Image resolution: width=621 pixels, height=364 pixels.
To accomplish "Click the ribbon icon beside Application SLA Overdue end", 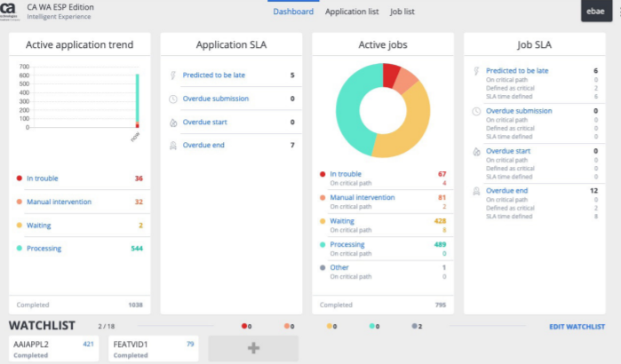I will (173, 146).
